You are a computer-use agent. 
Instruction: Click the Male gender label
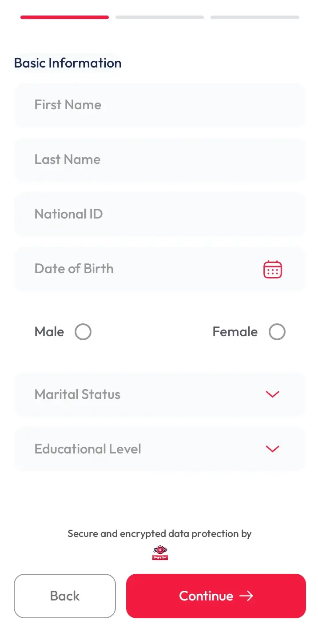coord(49,332)
